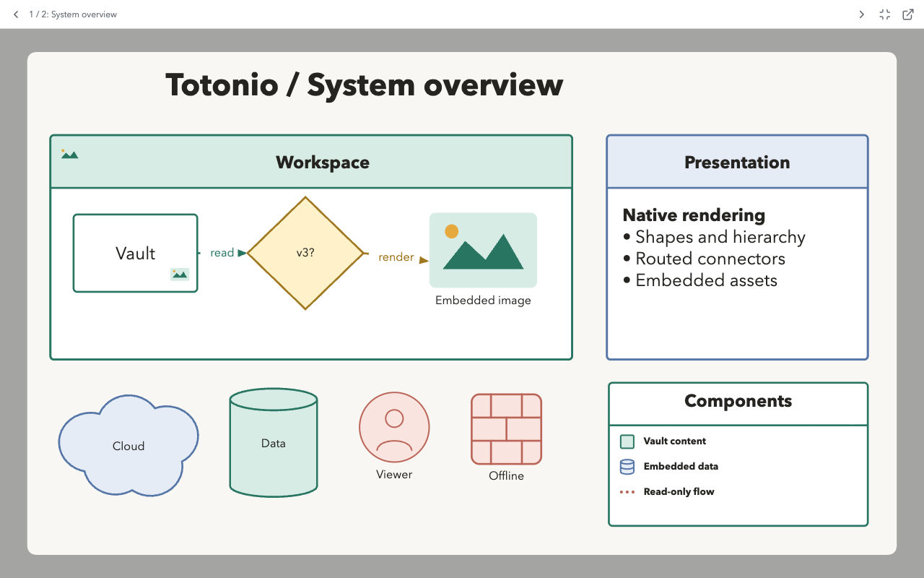The width and height of the screenshot is (924, 578).
Task: Go to the previous slide arrow
Action: (x=16, y=14)
